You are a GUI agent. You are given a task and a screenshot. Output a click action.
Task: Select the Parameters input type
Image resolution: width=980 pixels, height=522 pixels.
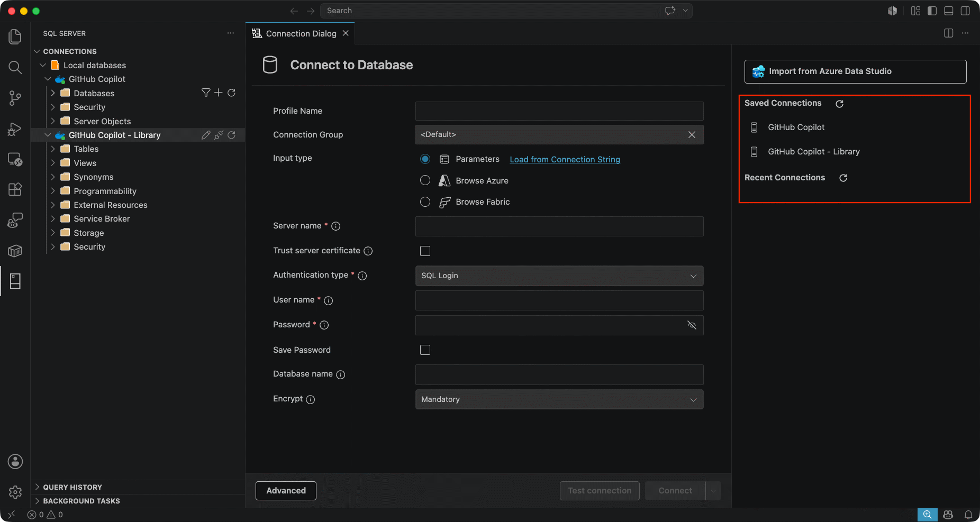(425, 159)
